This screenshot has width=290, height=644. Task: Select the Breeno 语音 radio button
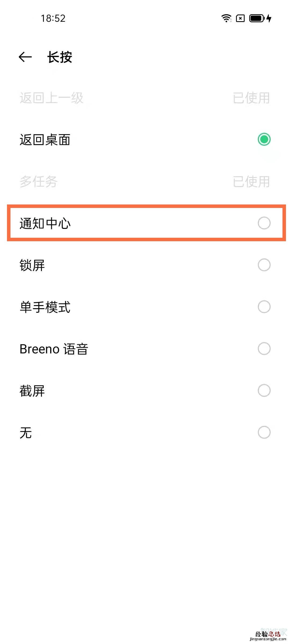(264, 349)
